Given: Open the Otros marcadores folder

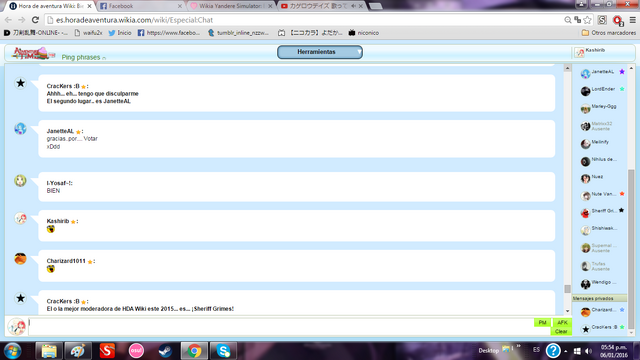Looking at the screenshot, I should point(609,33).
